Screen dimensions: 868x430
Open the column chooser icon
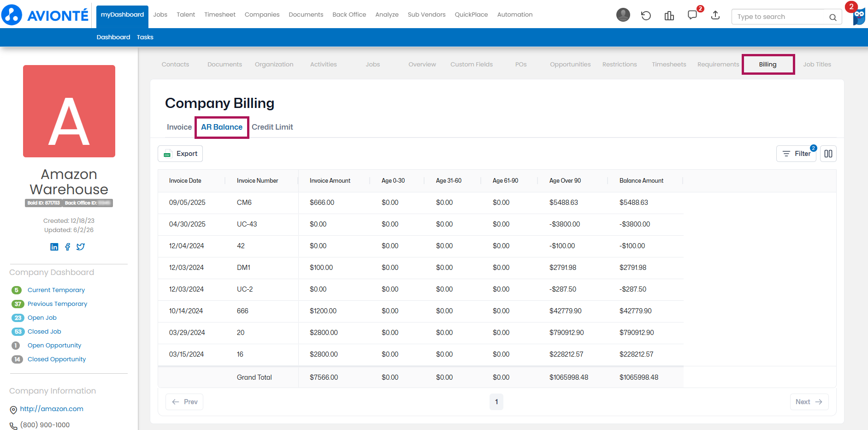coord(828,154)
